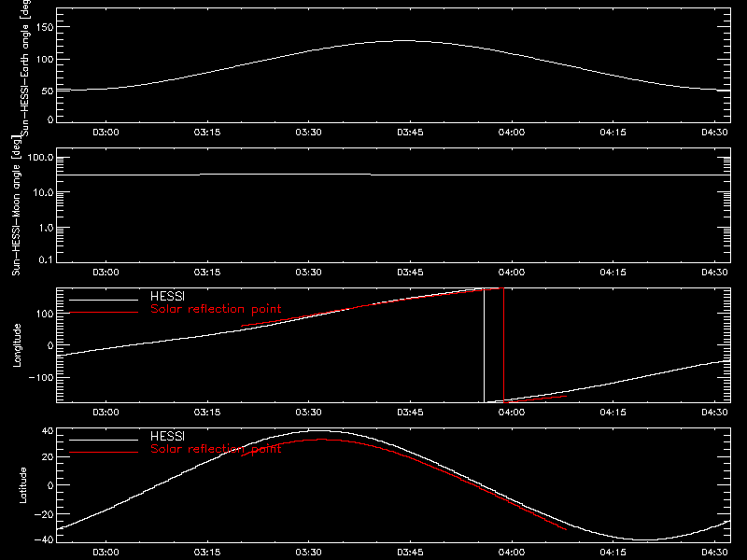Screen dimensions: 747x560
Task: Click 04:30 under the Latitude plot
Action: click(x=714, y=553)
